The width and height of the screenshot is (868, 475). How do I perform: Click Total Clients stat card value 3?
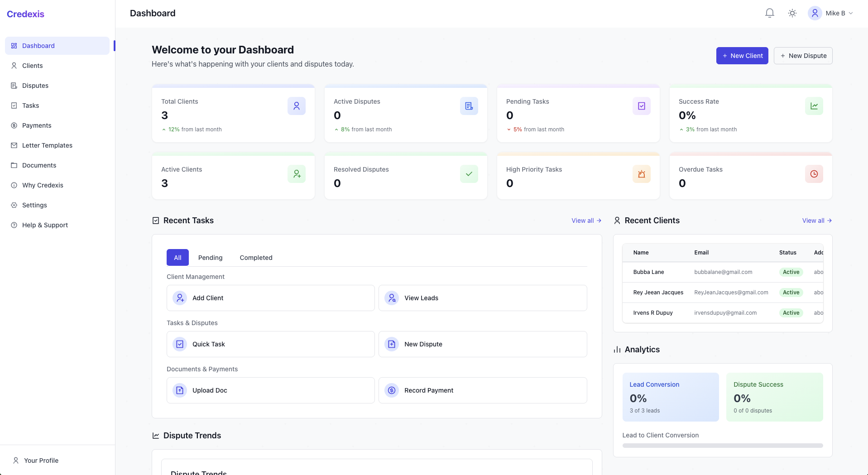[164, 115]
